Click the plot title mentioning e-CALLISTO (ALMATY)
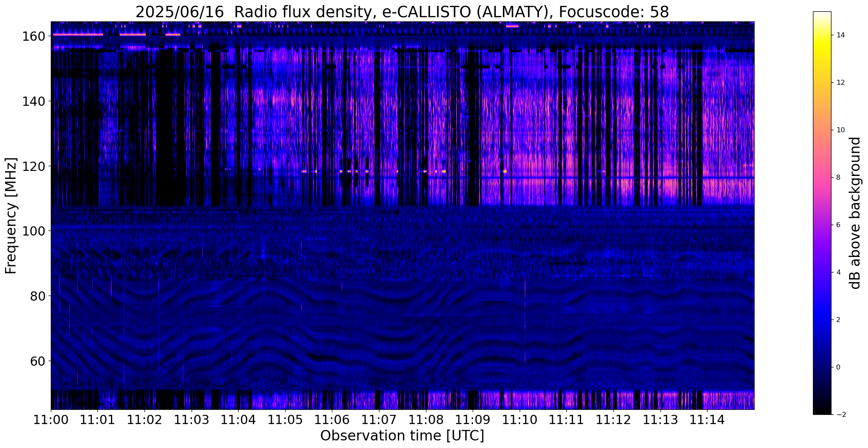Image resolution: width=868 pixels, height=448 pixels. coord(402,12)
